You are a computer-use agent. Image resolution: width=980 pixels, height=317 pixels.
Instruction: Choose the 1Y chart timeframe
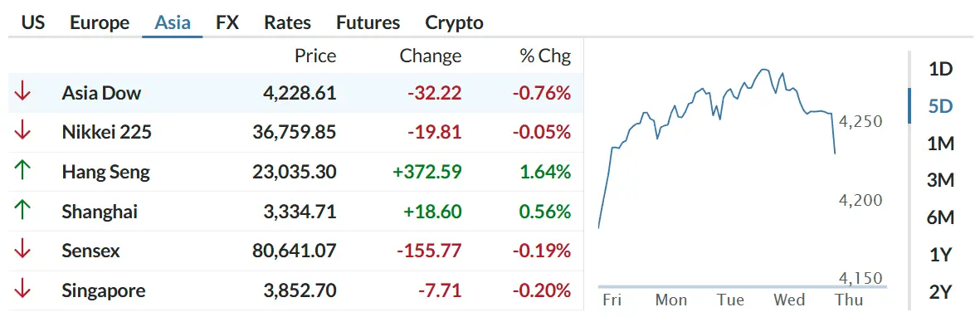click(x=940, y=255)
